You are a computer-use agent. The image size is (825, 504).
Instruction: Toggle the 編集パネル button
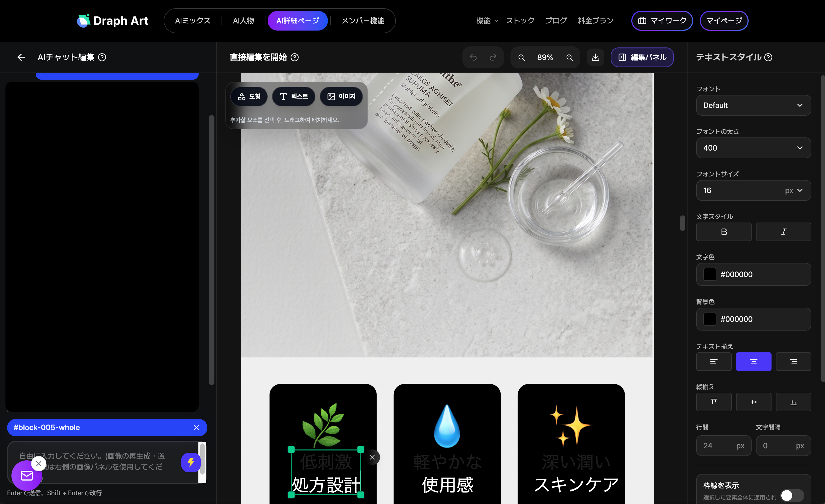tap(642, 57)
